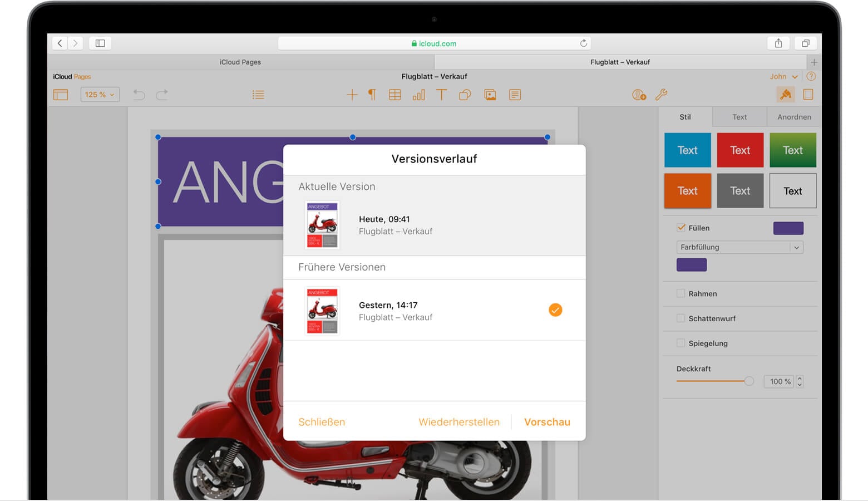Viewport: 868px width, 501px height.
Task: Toggle the Format paintbrush panel
Action: [786, 95]
